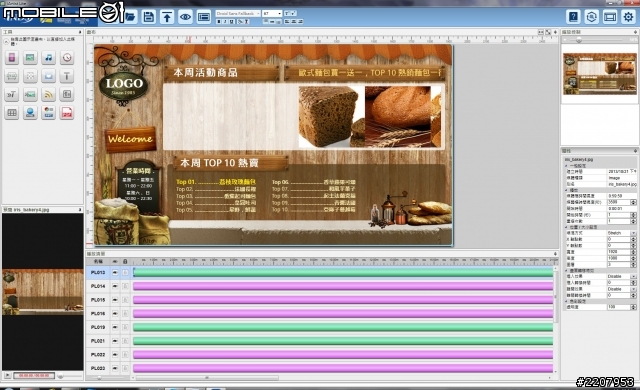Open a project with the folder icon
640x390 pixels.
[130, 17]
